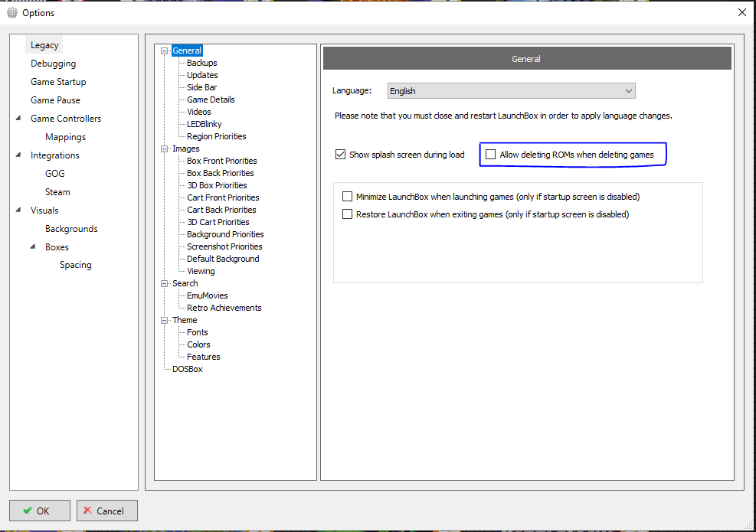Select Visuals category
The height and width of the screenshot is (532, 756).
pyautogui.click(x=44, y=210)
